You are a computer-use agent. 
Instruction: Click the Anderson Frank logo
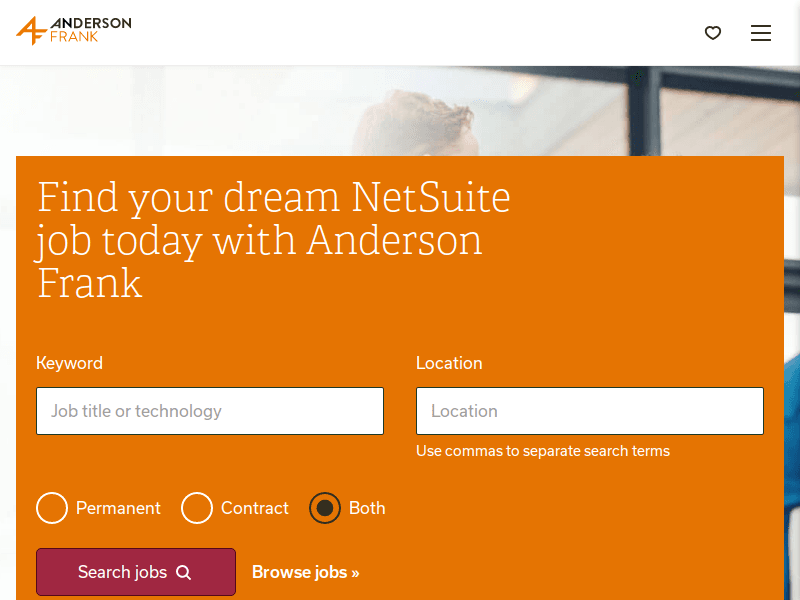point(74,31)
